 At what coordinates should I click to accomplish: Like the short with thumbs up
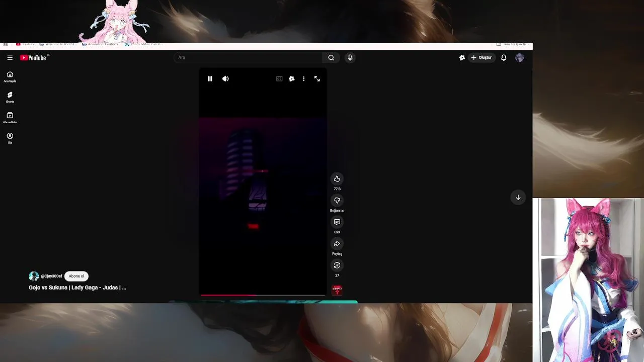point(337,179)
